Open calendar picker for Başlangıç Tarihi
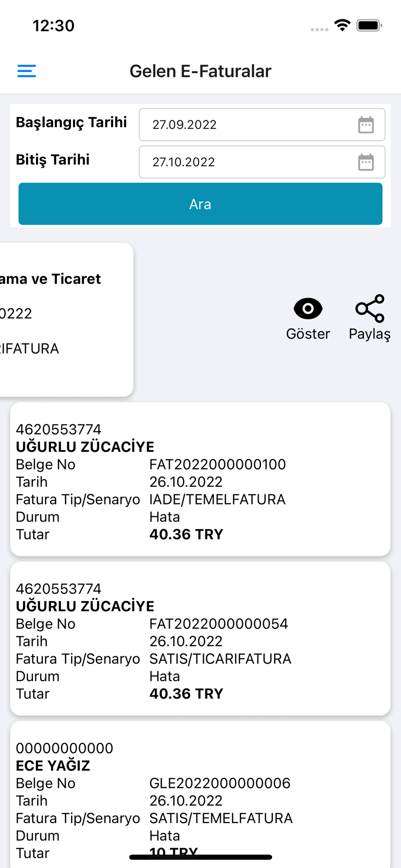401x868 pixels. [365, 125]
